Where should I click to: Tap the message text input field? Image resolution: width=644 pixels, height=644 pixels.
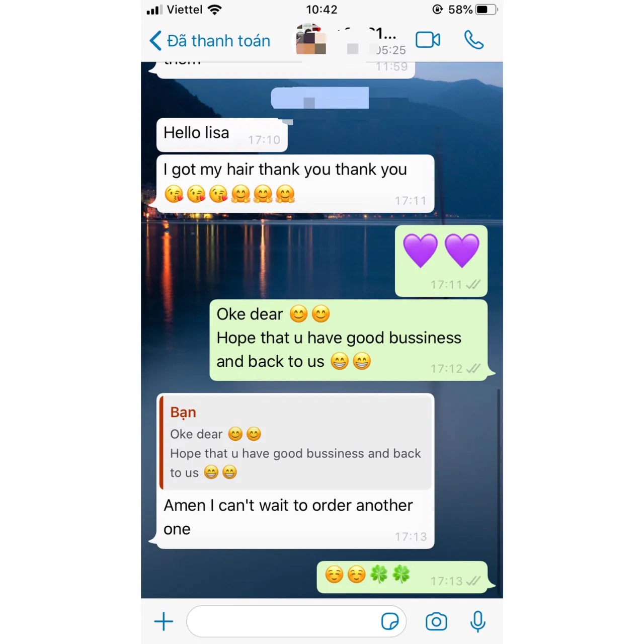pyautogui.click(x=296, y=621)
